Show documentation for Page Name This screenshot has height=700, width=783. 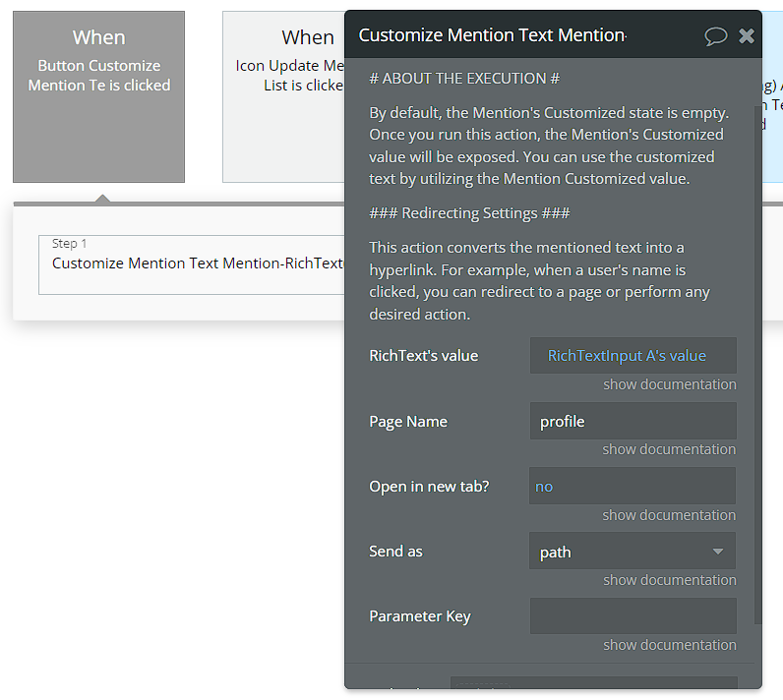tap(669, 449)
